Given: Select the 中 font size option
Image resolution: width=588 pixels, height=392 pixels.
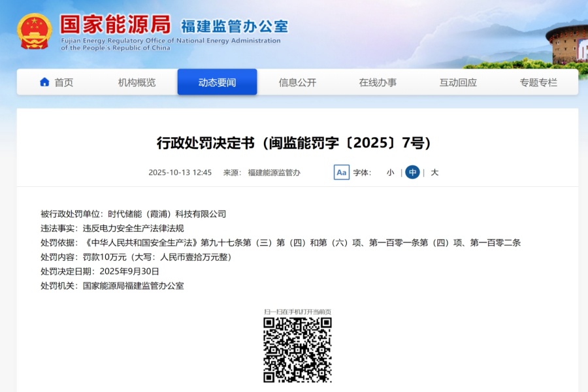Looking at the screenshot, I should tap(412, 172).
